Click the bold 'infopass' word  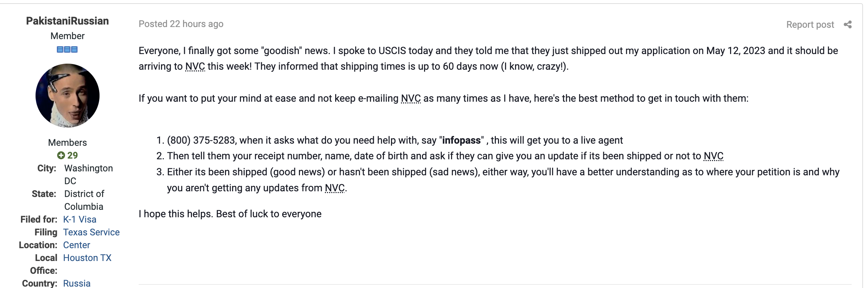point(461,140)
